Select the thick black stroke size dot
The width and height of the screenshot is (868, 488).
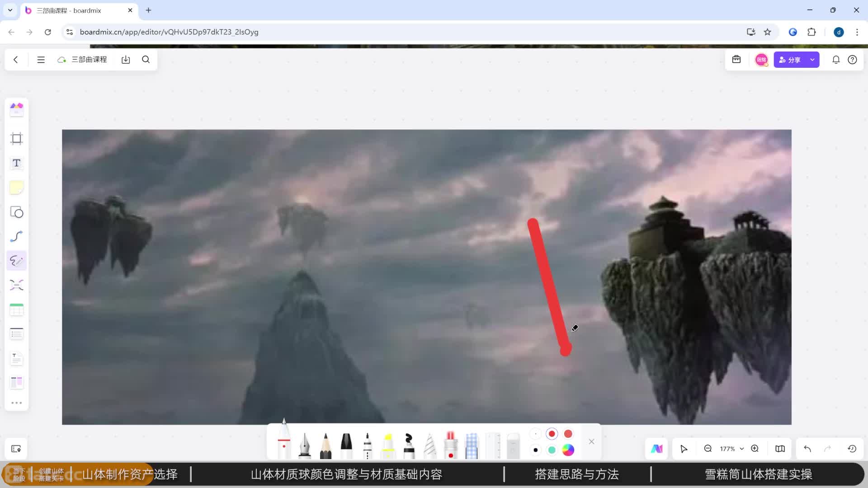click(x=535, y=450)
